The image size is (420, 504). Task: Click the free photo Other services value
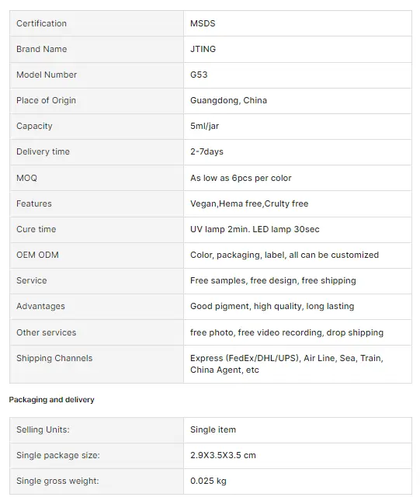(x=286, y=332)
